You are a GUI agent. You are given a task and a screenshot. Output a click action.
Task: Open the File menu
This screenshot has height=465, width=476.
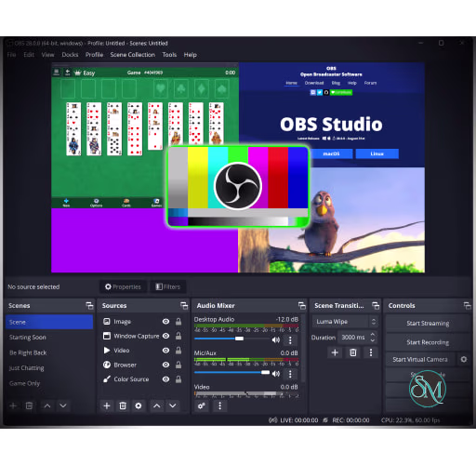coord(11,55)
